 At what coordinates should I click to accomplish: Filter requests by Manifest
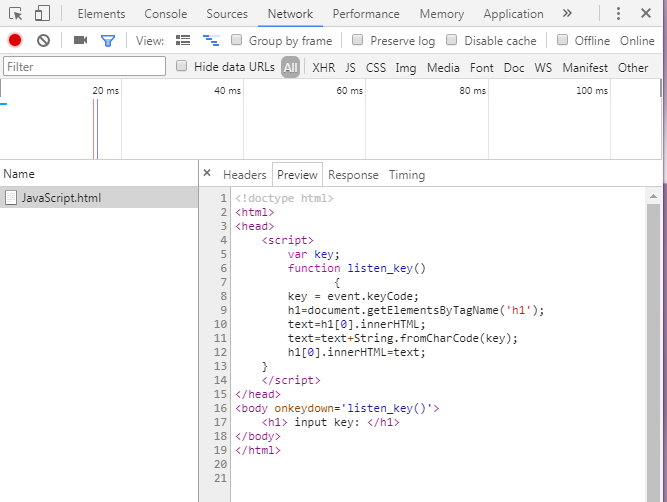585,68
